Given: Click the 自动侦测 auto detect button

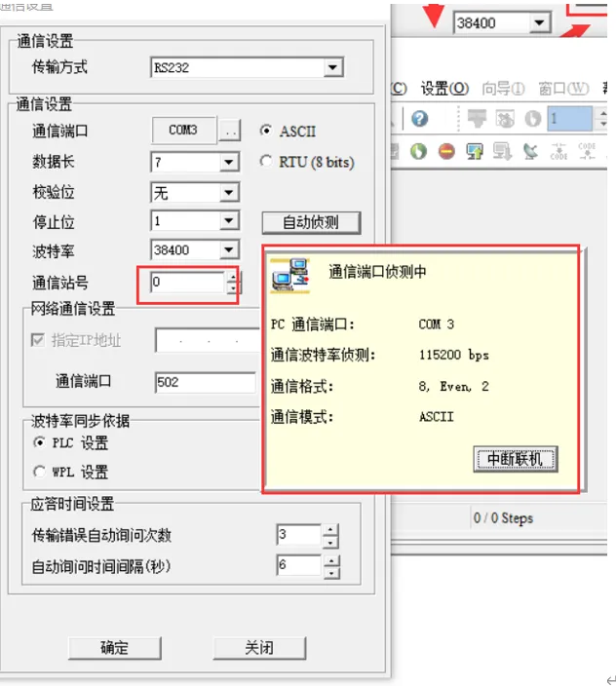Looking at the screenshot, I should coord(311,222).
